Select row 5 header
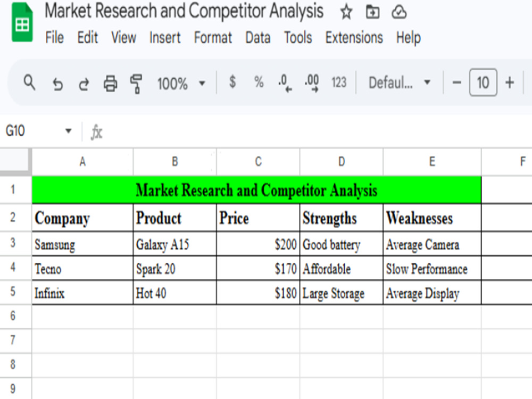 tap(15, 292)
